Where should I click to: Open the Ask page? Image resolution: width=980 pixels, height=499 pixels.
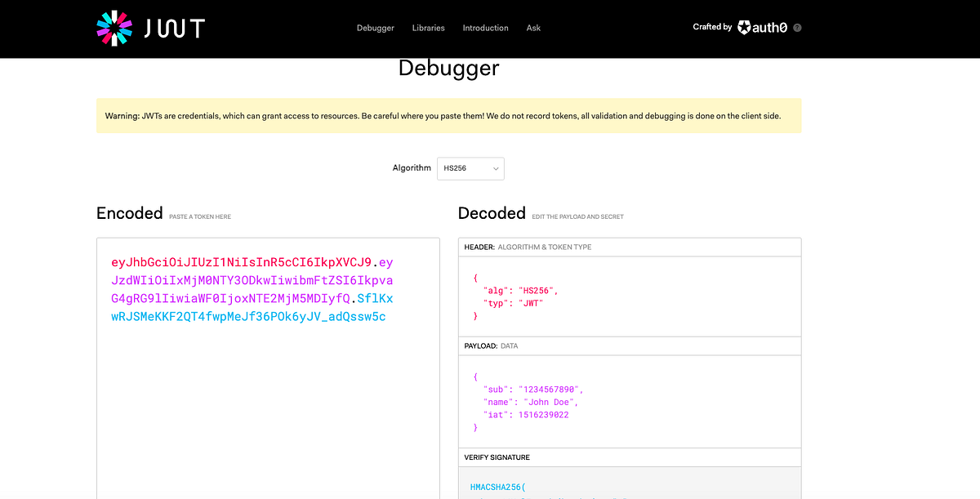pyautogui.click(x=533, y=28)
